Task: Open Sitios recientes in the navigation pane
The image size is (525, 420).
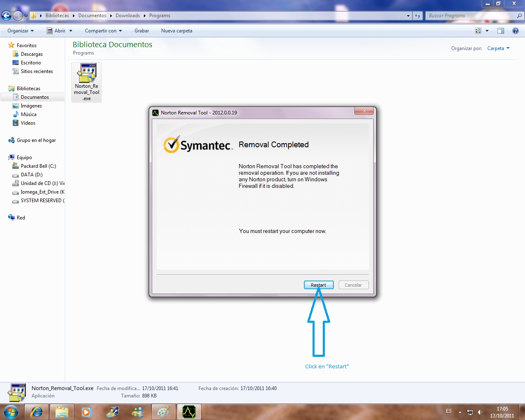Action: tap(37, 71)
